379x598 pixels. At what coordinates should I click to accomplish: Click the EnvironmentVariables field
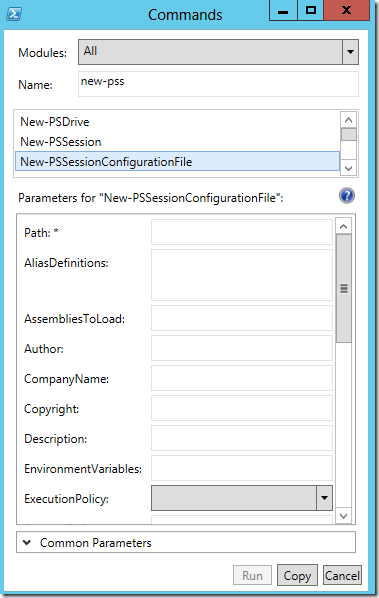click(x=242, y=468)
